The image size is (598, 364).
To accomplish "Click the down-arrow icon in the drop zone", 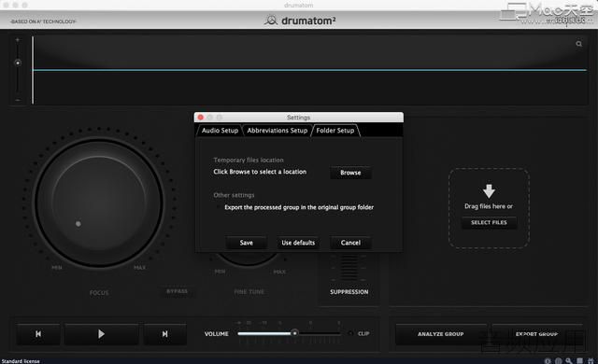I will click(489, 190).
